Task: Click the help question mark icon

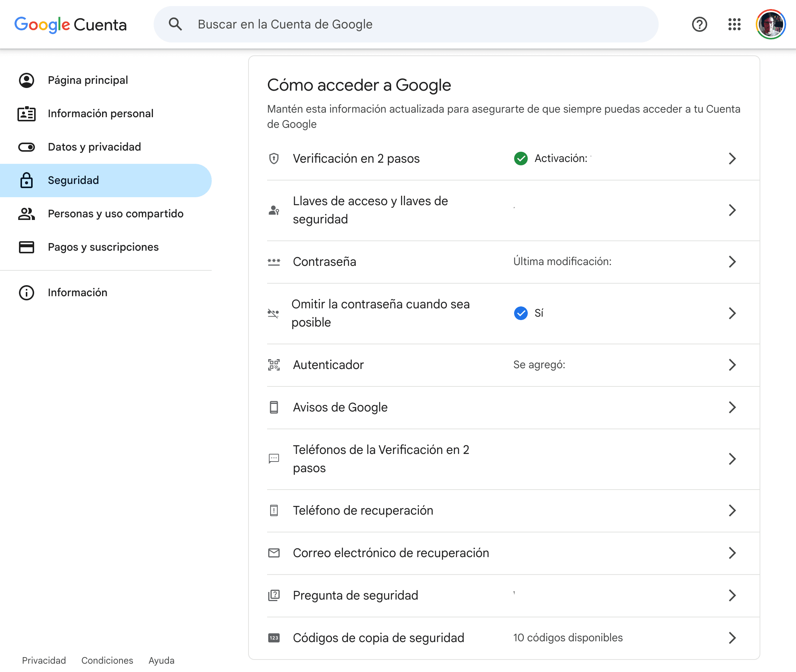Action: pyautogui.click(x=699, y=24)
